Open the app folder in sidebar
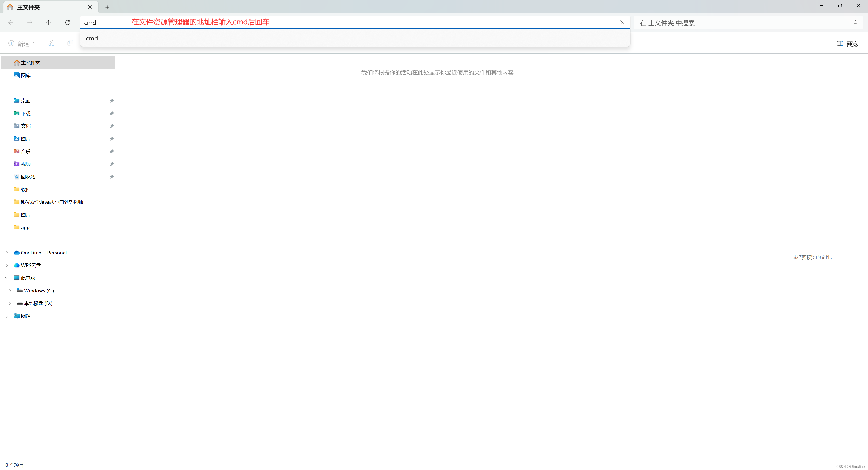The image size is (868, 470). click(58, 227)
